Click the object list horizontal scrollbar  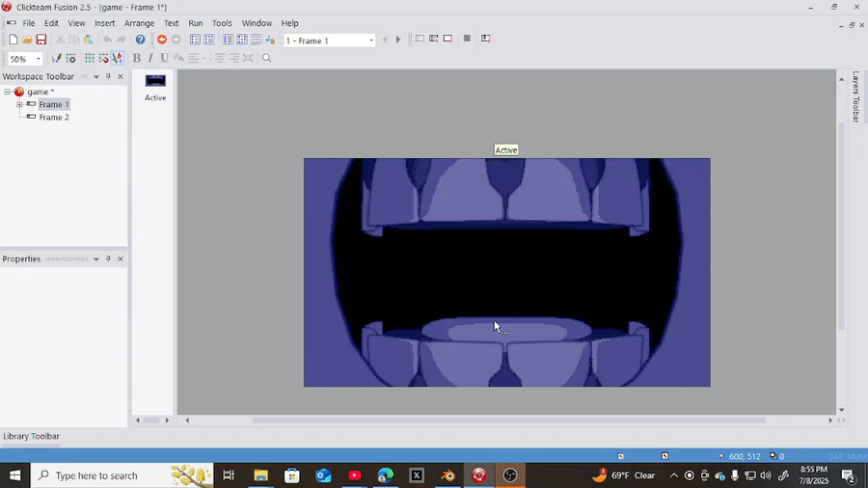click(x=152, y=420)
